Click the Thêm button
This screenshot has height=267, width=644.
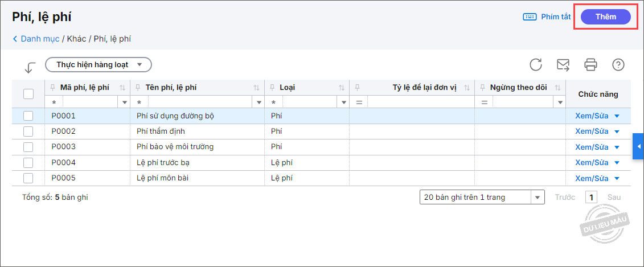click(x=606, y=17)
